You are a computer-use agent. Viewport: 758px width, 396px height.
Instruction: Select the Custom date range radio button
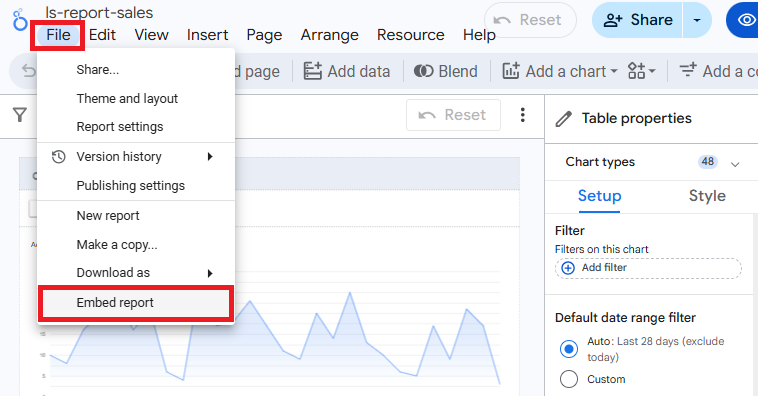(x=568, y=379)
